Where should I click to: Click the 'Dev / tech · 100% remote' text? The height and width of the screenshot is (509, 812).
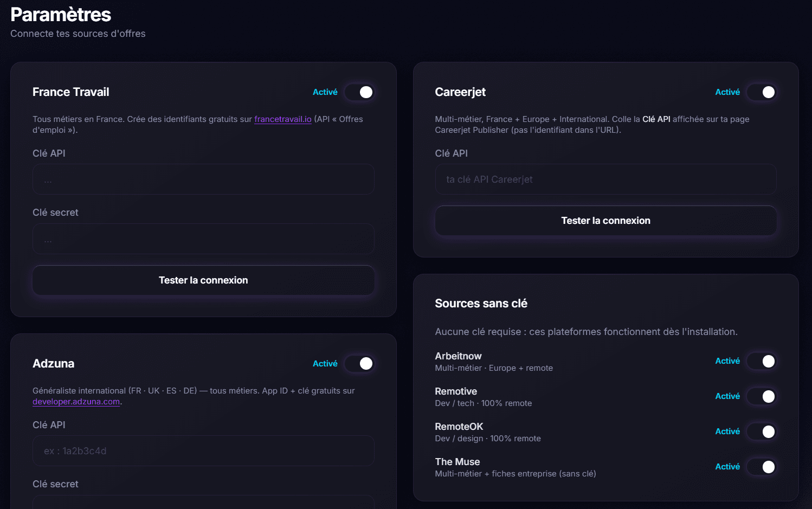point(484,403)
